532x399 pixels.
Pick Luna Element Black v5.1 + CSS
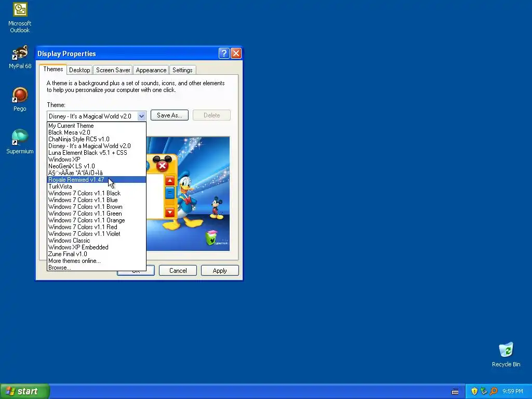point(96,153)
